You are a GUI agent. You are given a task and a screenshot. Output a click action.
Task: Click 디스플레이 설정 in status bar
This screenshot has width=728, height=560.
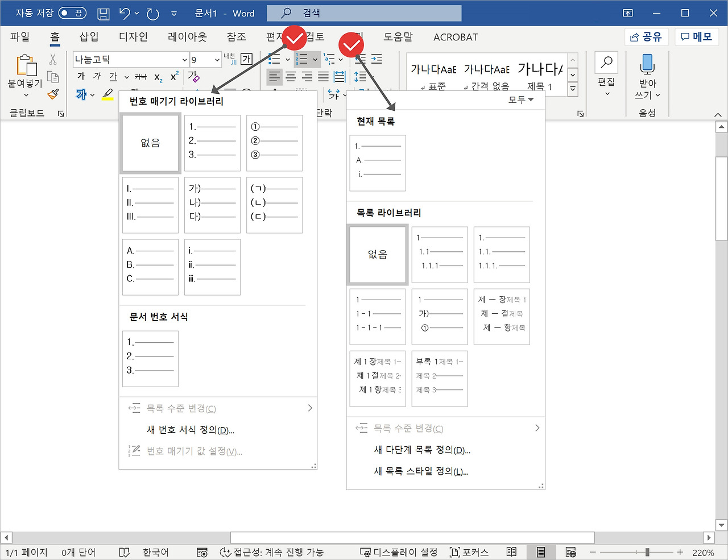399,552
